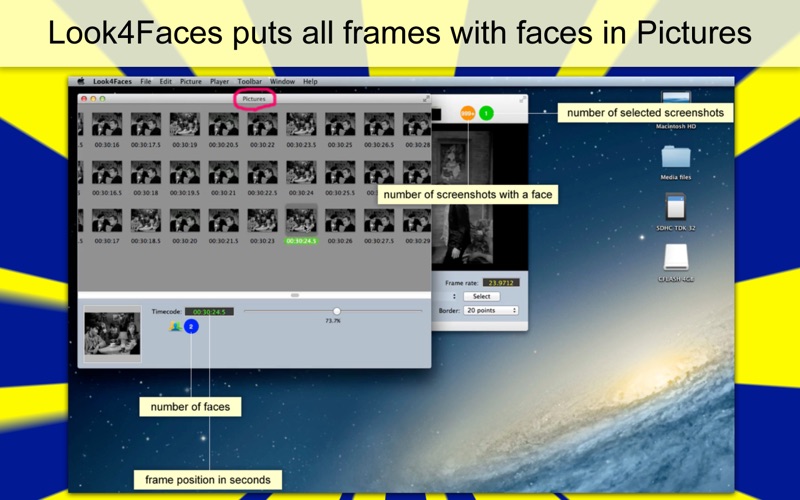This screenshot has height=500, width=800.
Task: Select the thumbnail at 00:30:24
Action: (x=301, y=172)
